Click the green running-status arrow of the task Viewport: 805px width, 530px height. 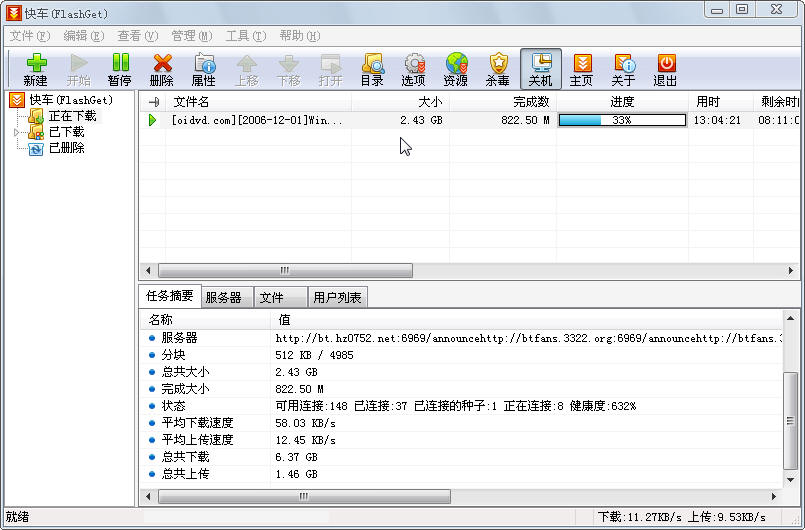tap(152, 120)
